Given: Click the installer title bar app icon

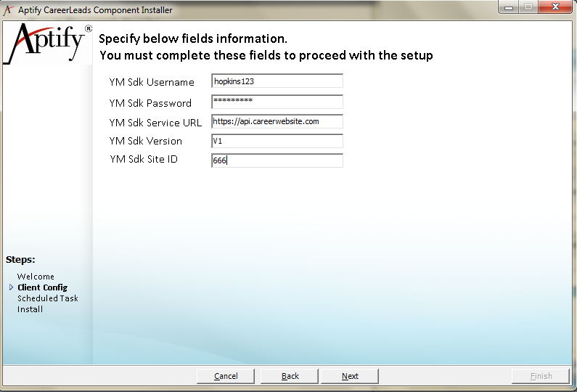Looking at the screenshot, I should pos(9,10).
